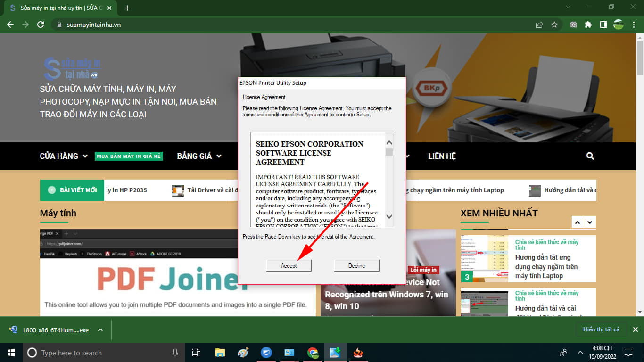Share this page icon in address bar
This screenshot has width=644, height=362.
point(539,25)
